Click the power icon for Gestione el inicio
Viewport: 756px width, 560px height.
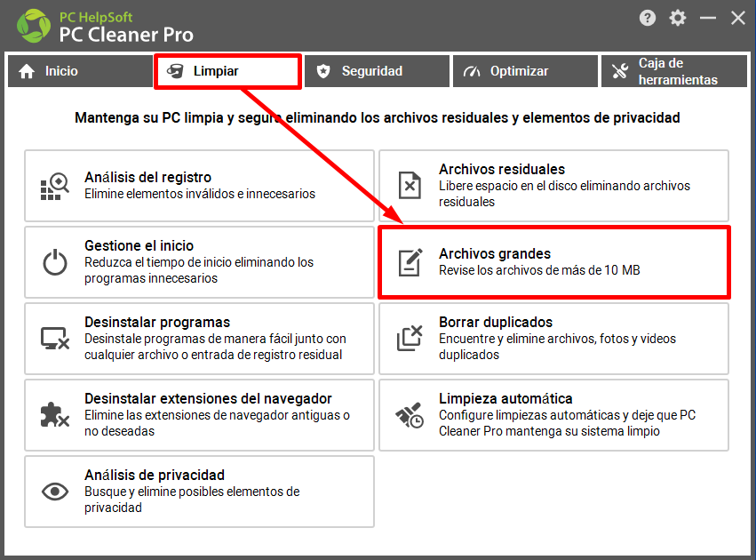pos(55,262)
